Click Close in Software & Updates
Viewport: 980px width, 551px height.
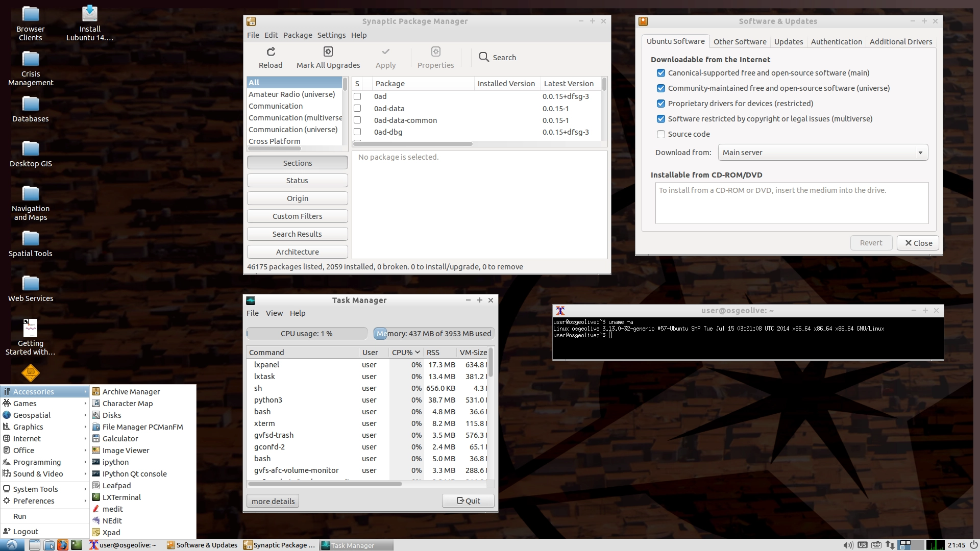[918, 243]
